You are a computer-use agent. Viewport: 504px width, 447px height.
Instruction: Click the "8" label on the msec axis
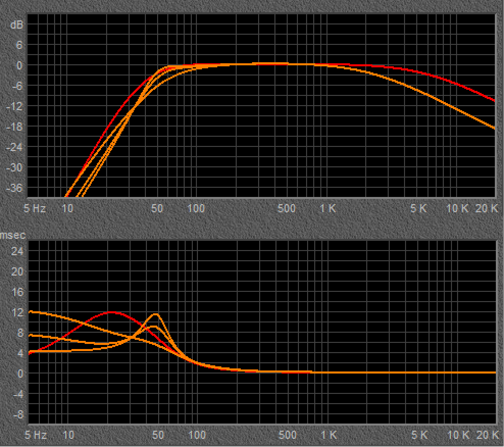[x=20, y=333]
